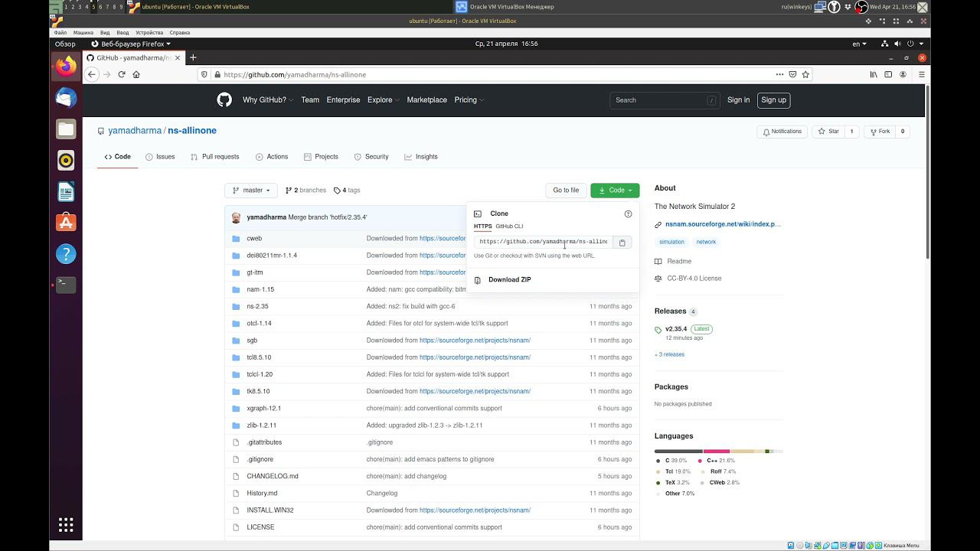980x551 pixels.
Task: Reload the current page
Action: (x=121, y=74)
